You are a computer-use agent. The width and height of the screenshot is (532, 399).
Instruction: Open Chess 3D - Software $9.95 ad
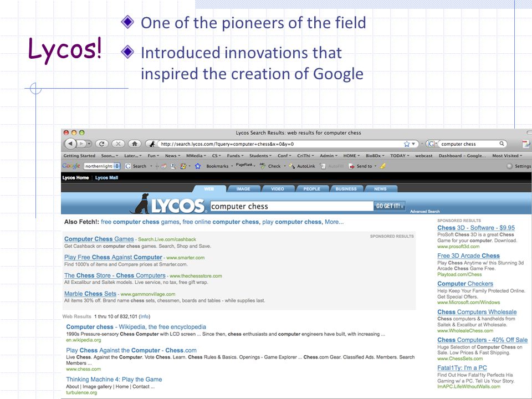tap(476, 228)
